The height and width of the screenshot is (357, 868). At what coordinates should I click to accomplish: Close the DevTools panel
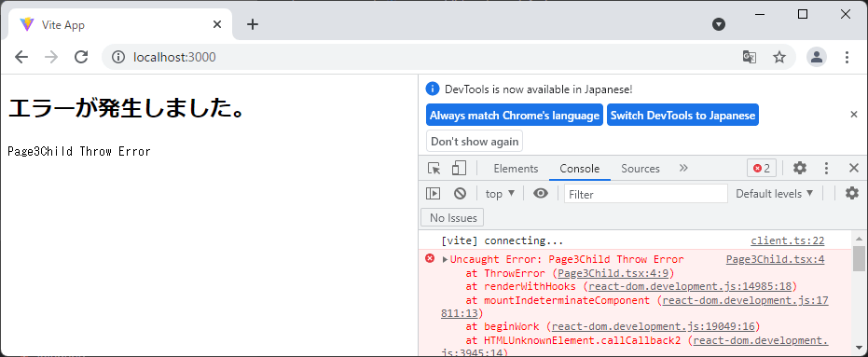tap(854, 169)
